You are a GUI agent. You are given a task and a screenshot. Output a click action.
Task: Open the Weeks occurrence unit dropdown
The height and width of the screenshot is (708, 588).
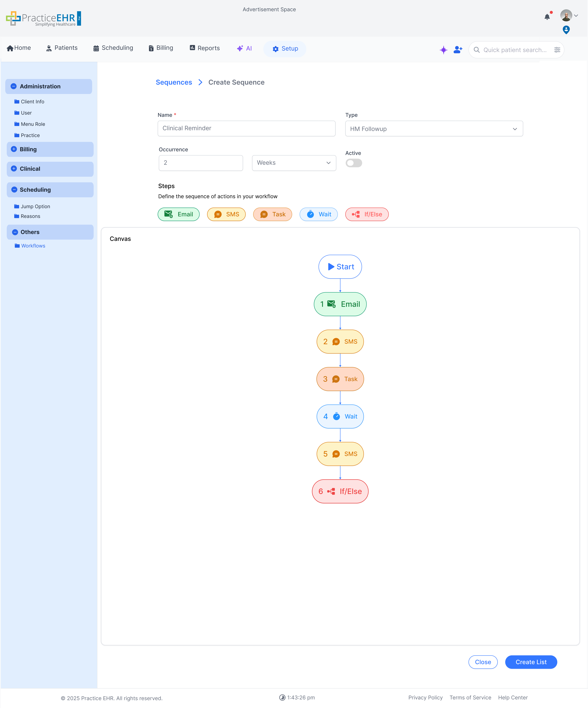pyautogui.click(x=294, y=163)
